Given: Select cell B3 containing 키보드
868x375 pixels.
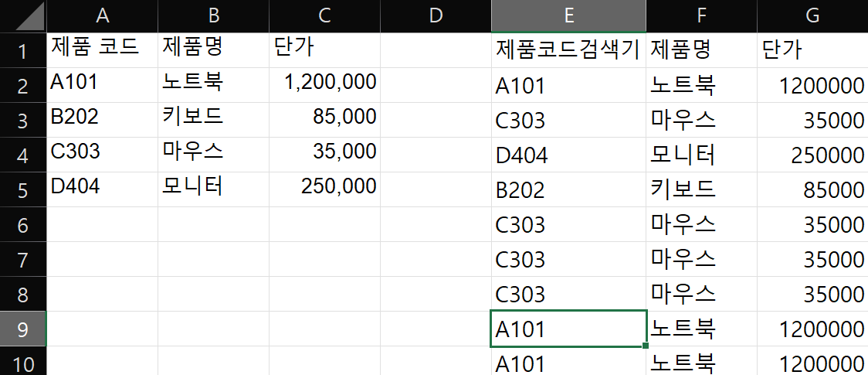Looking at the screenshot, I should [214, 120].
